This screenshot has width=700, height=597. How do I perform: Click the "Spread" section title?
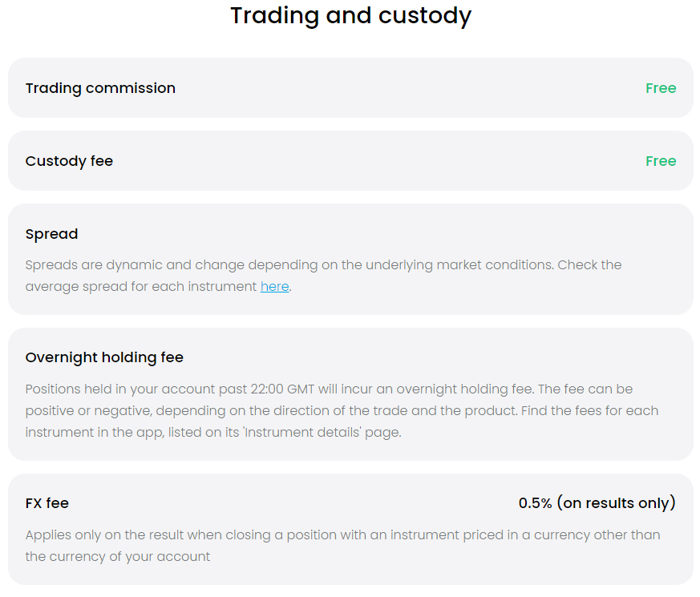point(51,234)
